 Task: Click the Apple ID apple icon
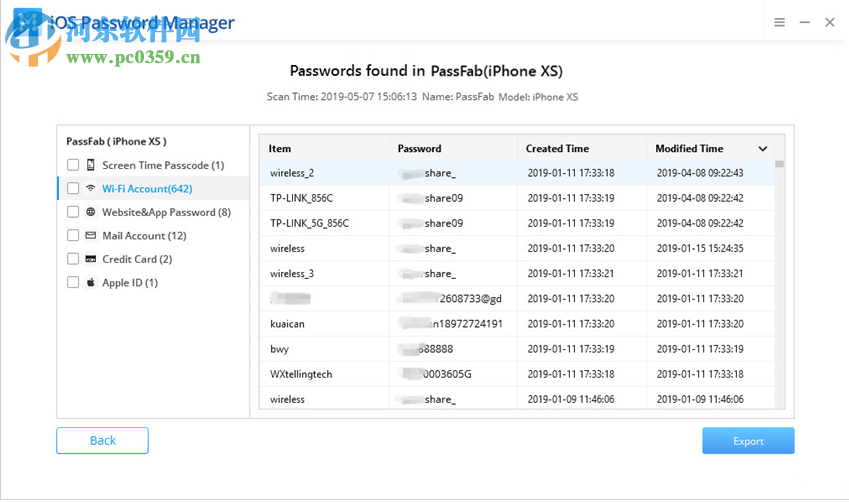tap(90, 282)
